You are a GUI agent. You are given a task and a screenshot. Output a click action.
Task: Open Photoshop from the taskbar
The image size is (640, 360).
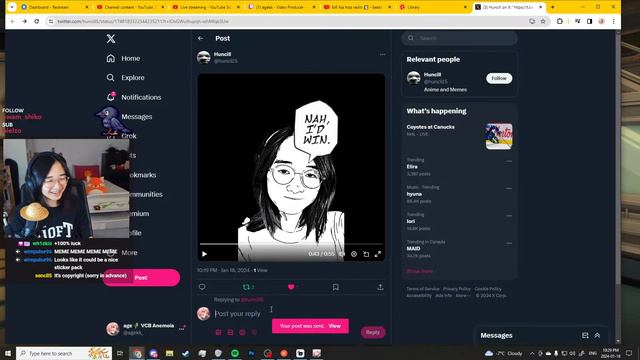(x=251, y=353)
